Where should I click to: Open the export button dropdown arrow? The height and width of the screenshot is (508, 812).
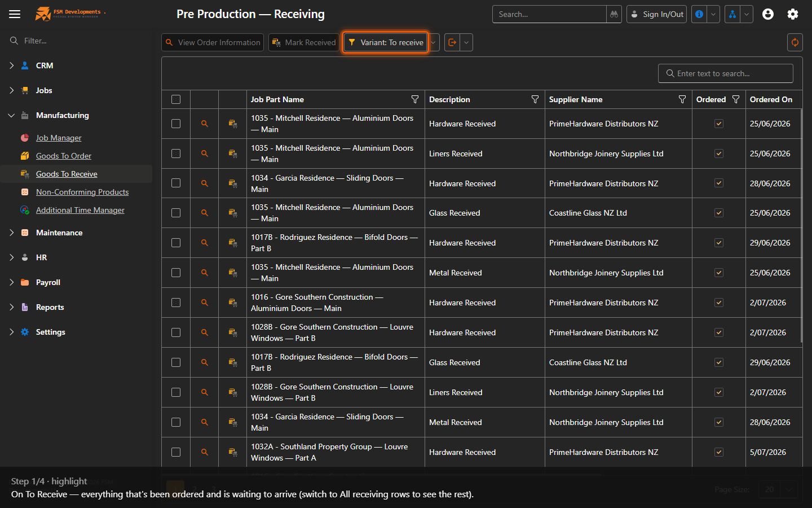click(x=466, y=42)
